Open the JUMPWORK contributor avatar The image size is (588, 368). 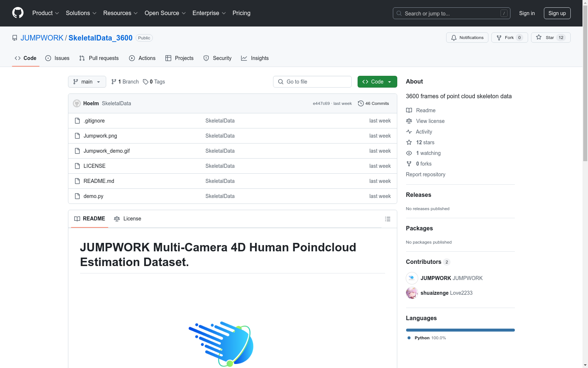(412, 278)
